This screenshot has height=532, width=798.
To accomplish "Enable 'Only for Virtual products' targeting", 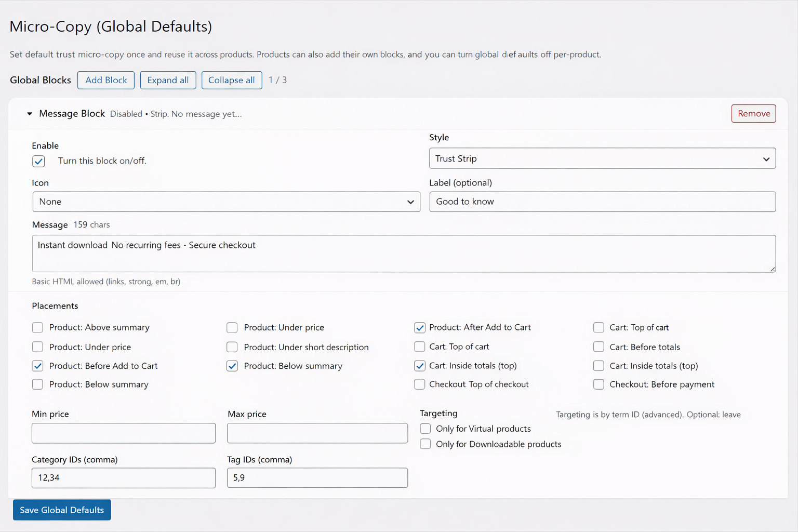I will tap(425, 429).
